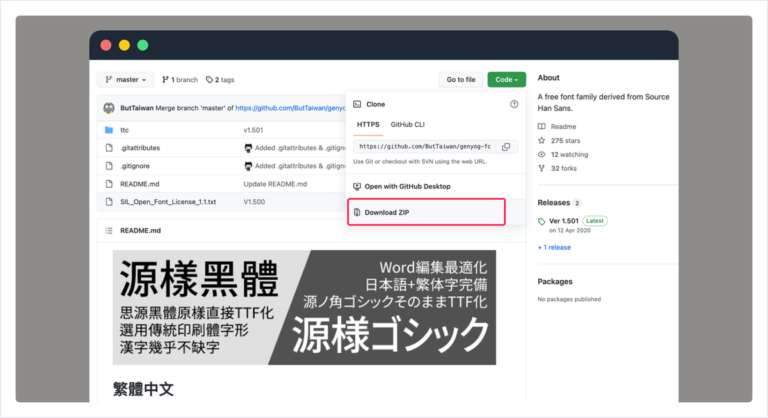
Task: Switch to the GitHub CLI tab
Action: (x=408, y=124)
